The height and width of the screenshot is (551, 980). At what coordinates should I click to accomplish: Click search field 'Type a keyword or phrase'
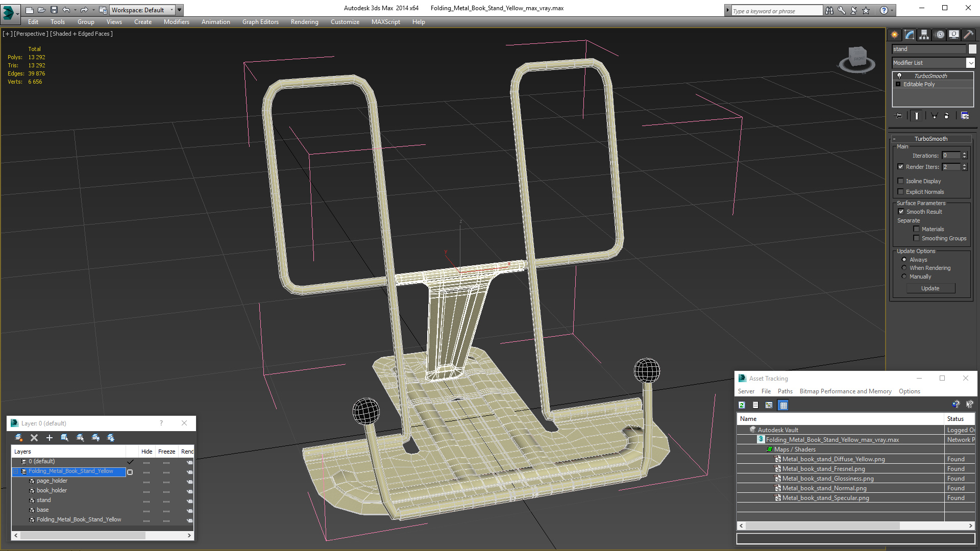point(776,11)
